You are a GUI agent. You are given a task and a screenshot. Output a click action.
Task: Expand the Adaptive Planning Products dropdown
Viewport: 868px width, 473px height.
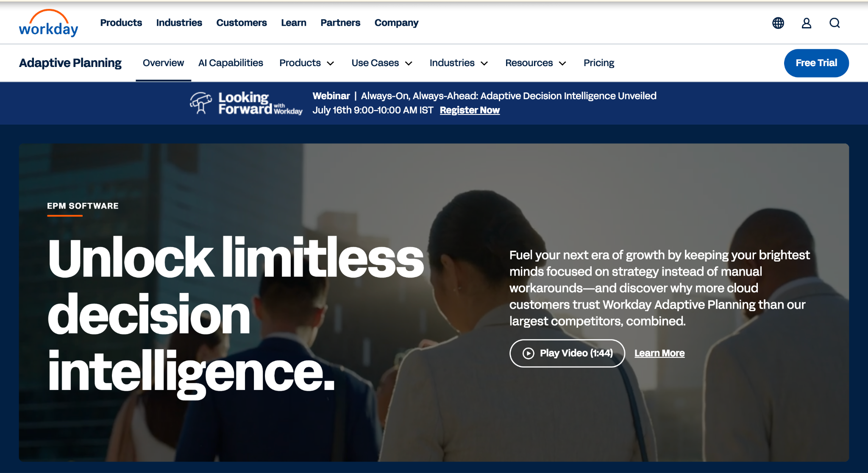point(307,63)
